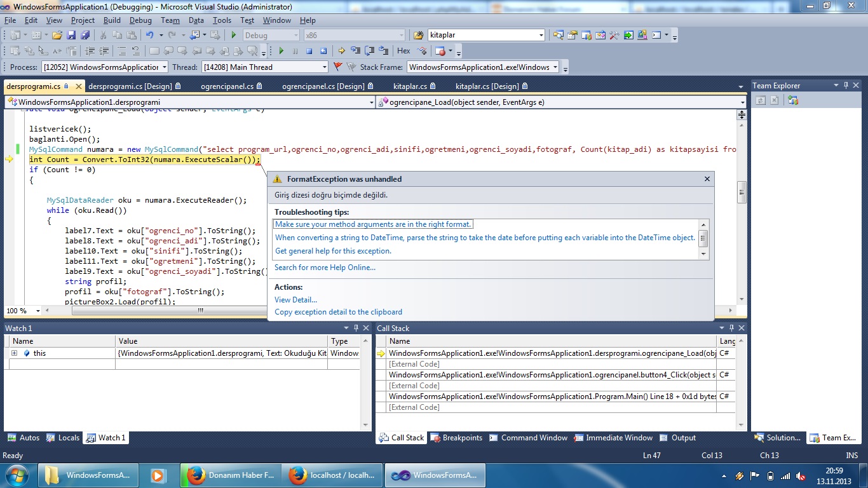Pause execution with Break All icon
The height and width of the screenshot is (488, 868).
pos(295,51)
